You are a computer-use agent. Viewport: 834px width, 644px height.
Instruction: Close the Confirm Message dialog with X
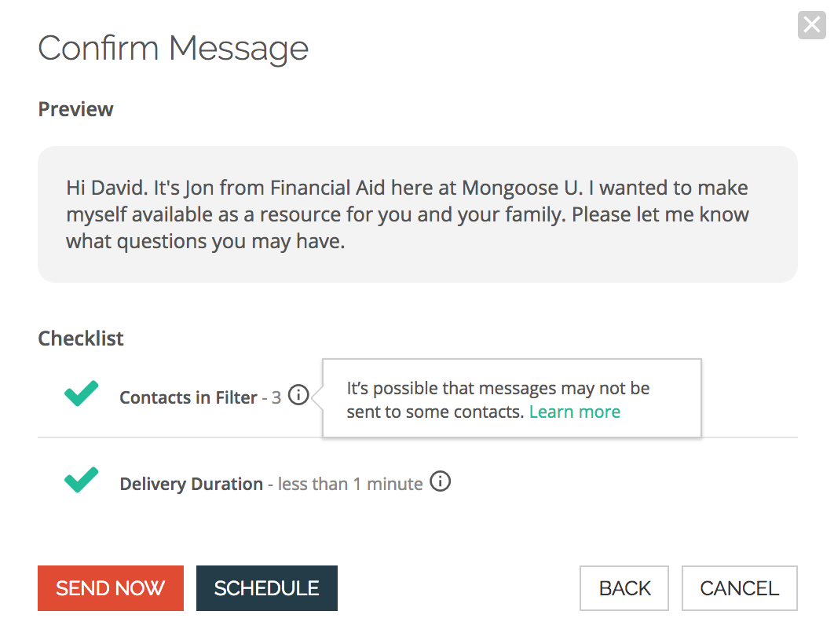click(x=811, y=25)
